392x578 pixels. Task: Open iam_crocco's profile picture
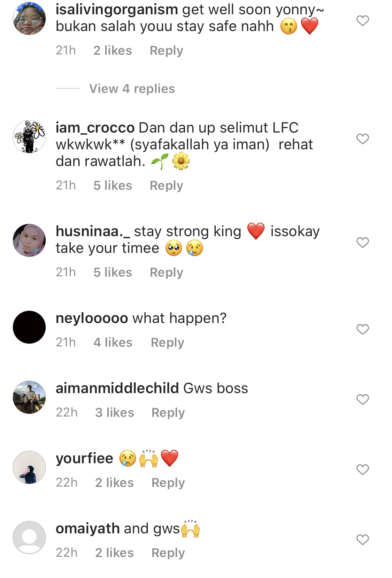pyautogui.click(x=29, y=137)
